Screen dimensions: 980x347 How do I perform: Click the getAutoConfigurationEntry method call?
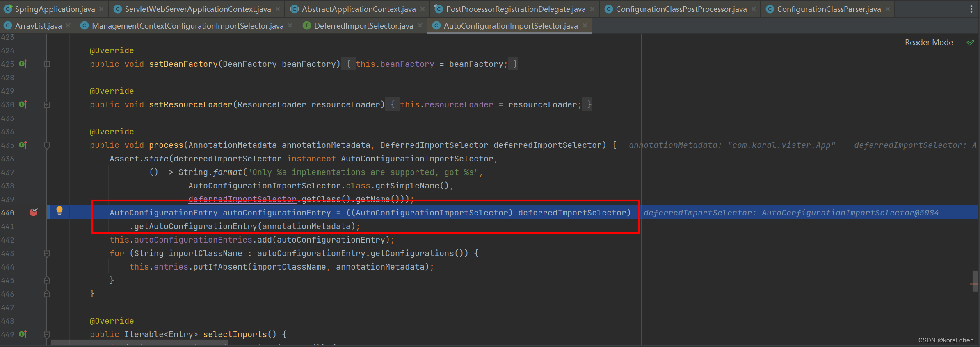click(195, 226)
